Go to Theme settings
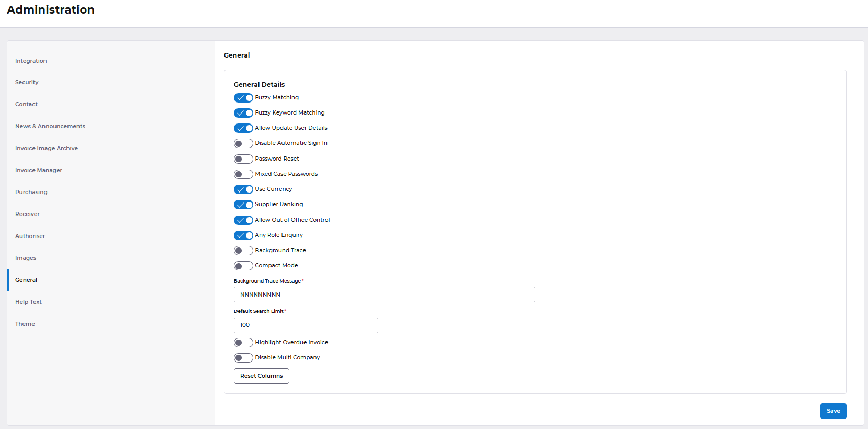 (25, 324)
